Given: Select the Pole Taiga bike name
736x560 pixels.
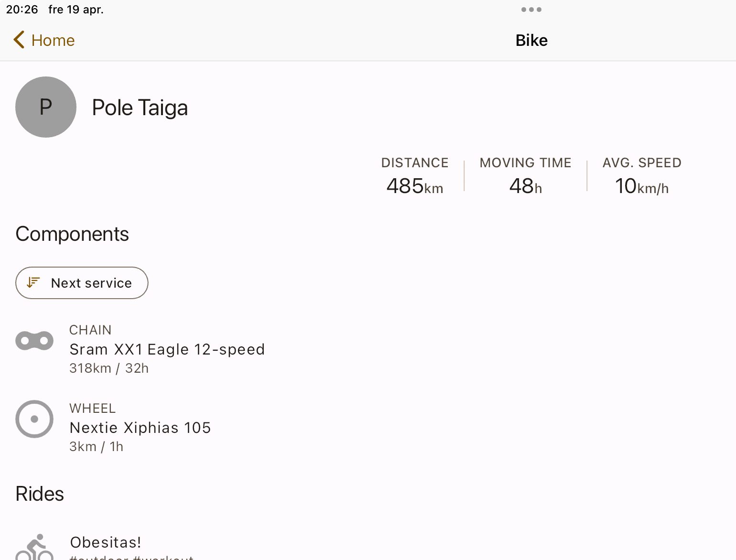Looking at the screenshot, I should click(x=140, y=108).
